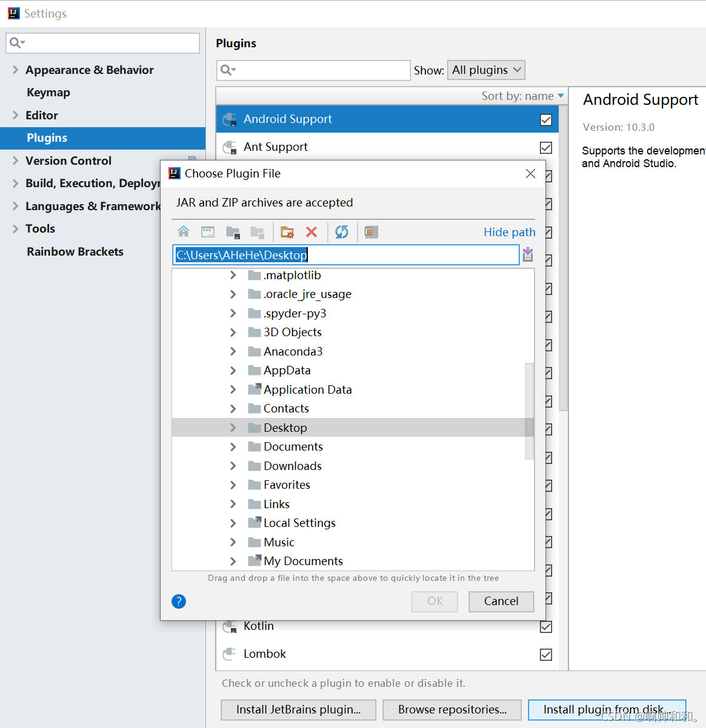Select the Favorites folder
Image resolution: width=706 pixels, height=728 pixels.
[x=353, y=485]
